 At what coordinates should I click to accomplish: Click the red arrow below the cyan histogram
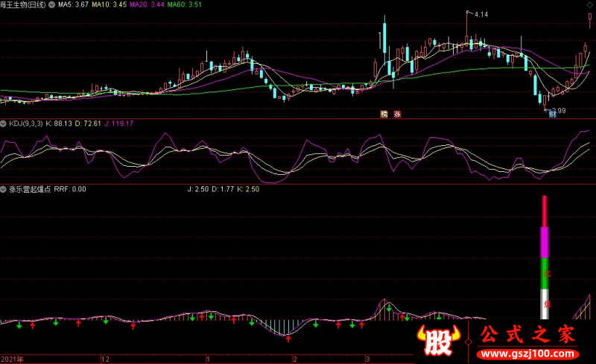(288, 338)
